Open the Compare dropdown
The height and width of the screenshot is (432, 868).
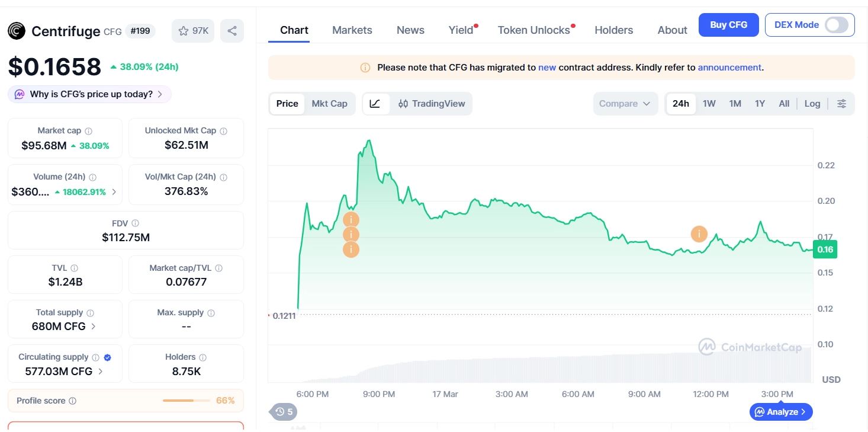tap(625, 104)
